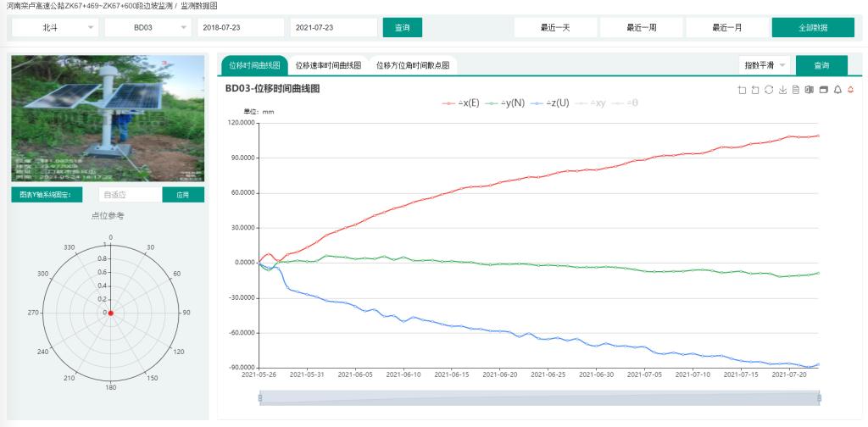Click the Excel export icon

point(810,90)
